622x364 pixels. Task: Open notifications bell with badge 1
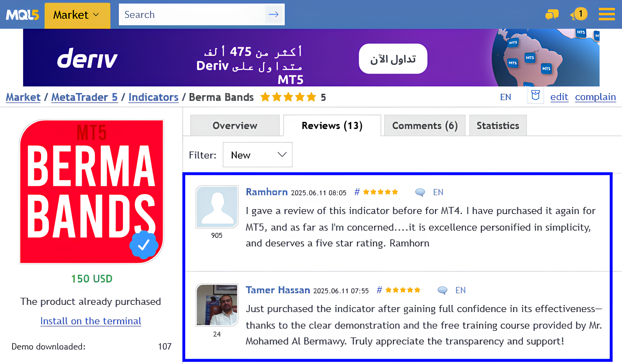point(579,14)
